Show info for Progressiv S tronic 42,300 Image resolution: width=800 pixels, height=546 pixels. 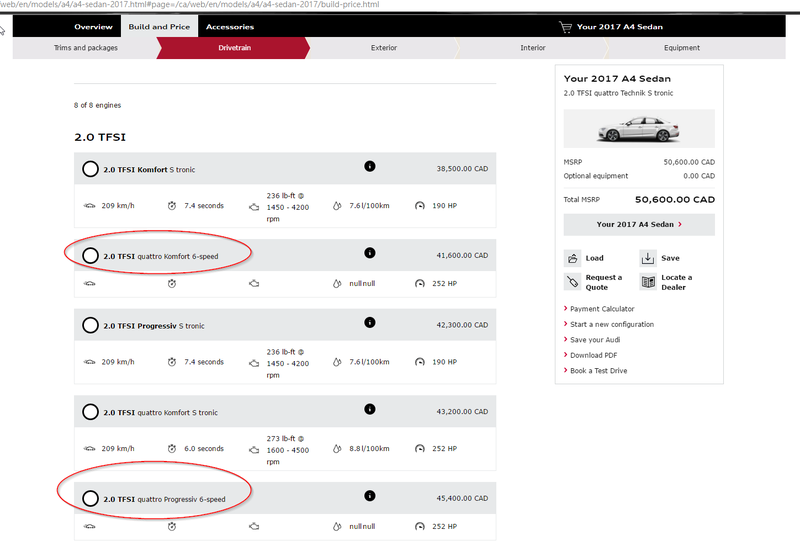point(370,322)
